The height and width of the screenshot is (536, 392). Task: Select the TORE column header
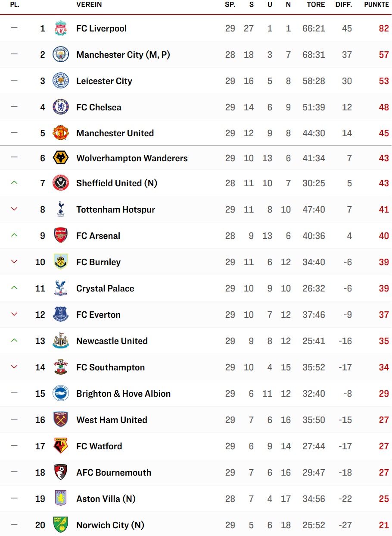pos(316,5)
